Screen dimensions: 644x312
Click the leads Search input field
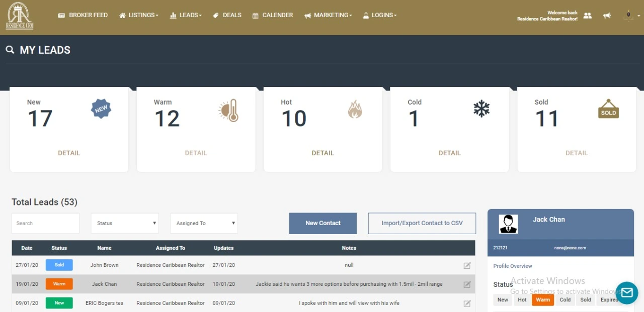point(45,224)
